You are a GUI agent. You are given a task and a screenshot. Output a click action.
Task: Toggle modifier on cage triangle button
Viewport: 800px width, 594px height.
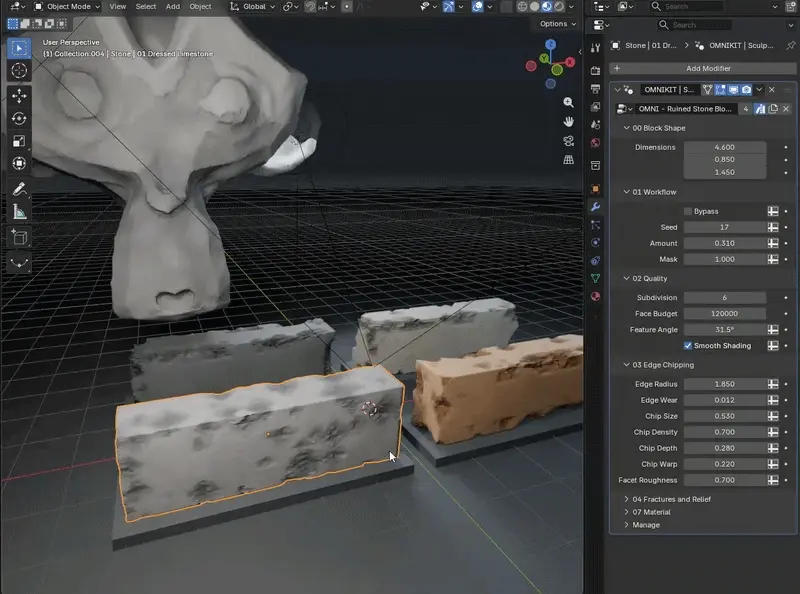pyautogui.click(x=707, y=90)
